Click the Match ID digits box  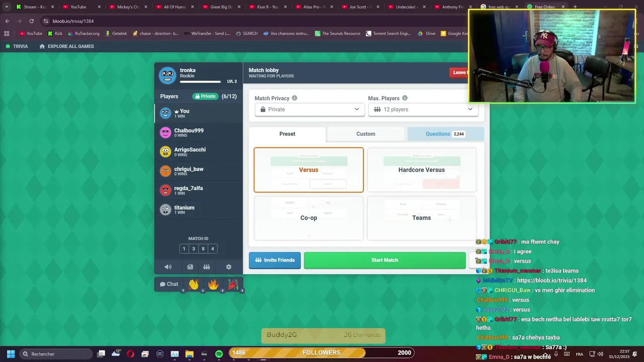click(198, 249)
